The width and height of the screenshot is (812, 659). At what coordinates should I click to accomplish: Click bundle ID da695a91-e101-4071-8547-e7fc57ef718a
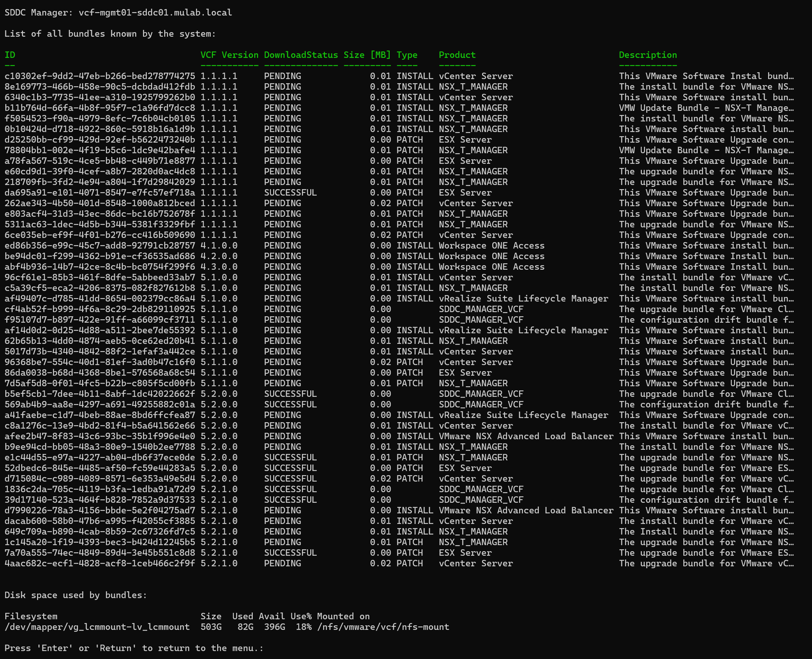pyautogui.click(x=100, y=193)
